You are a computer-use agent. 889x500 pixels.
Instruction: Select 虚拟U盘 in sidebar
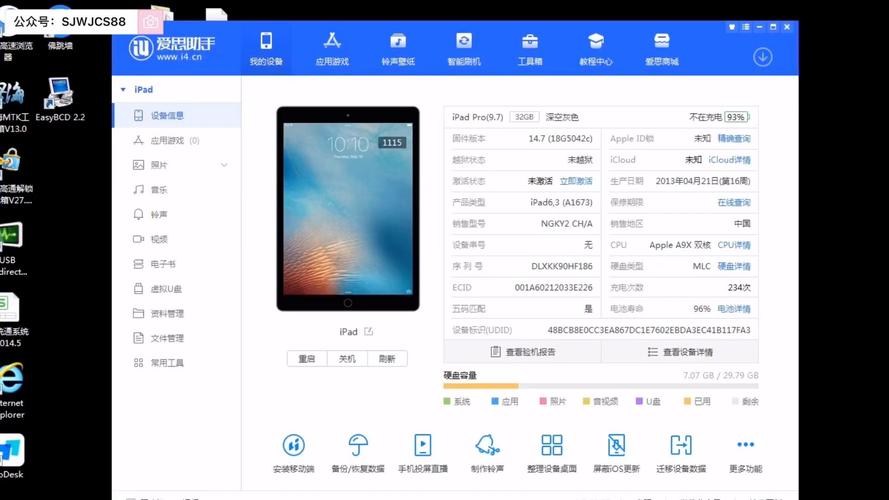coord(177,289)
